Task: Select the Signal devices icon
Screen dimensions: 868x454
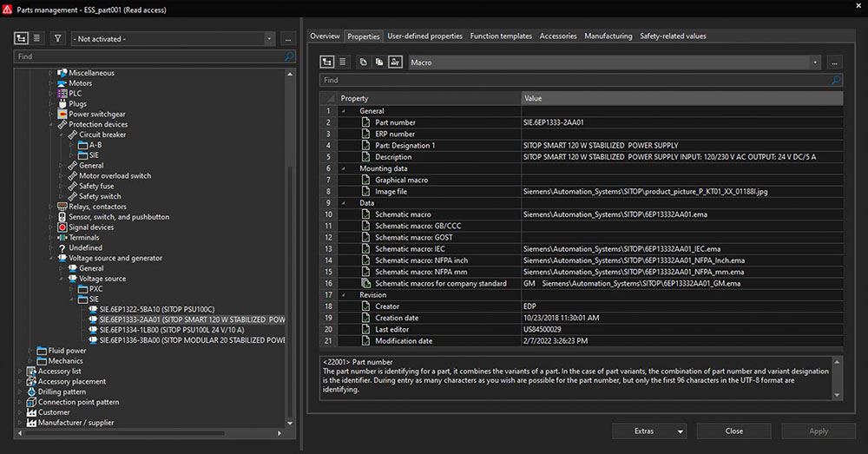Action: (62, 227)
